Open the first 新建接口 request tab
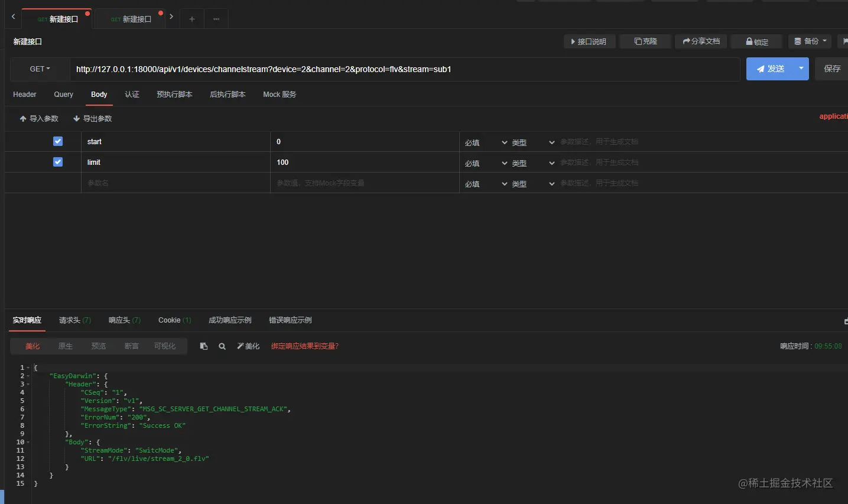 point(58,19)
